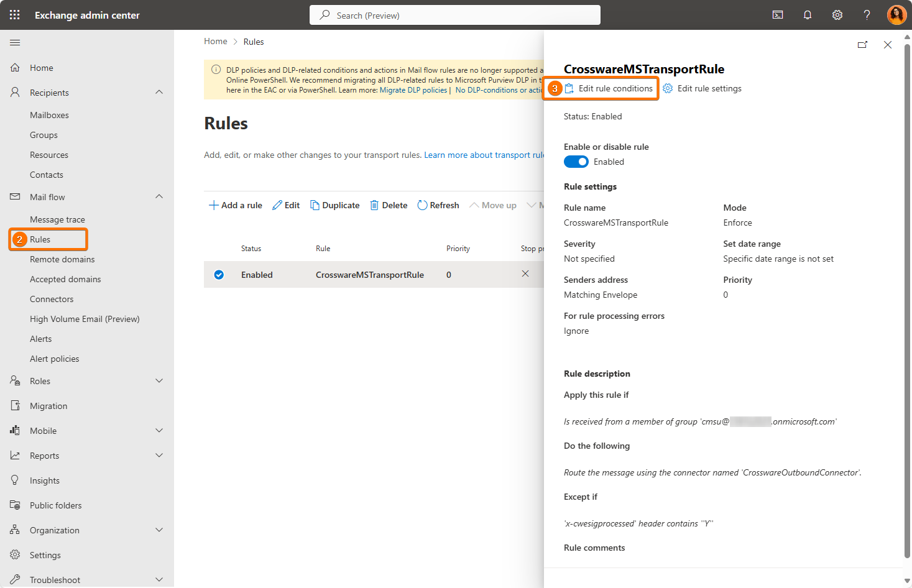
Task: Click Edit rule conditions
Action: pos(615,88)
